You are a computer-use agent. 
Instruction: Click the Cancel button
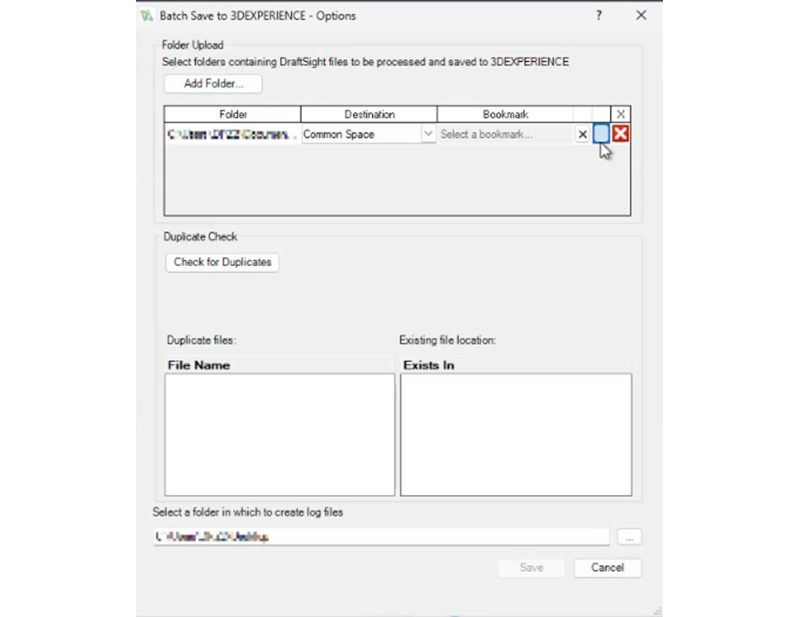(x=607, y=567)
